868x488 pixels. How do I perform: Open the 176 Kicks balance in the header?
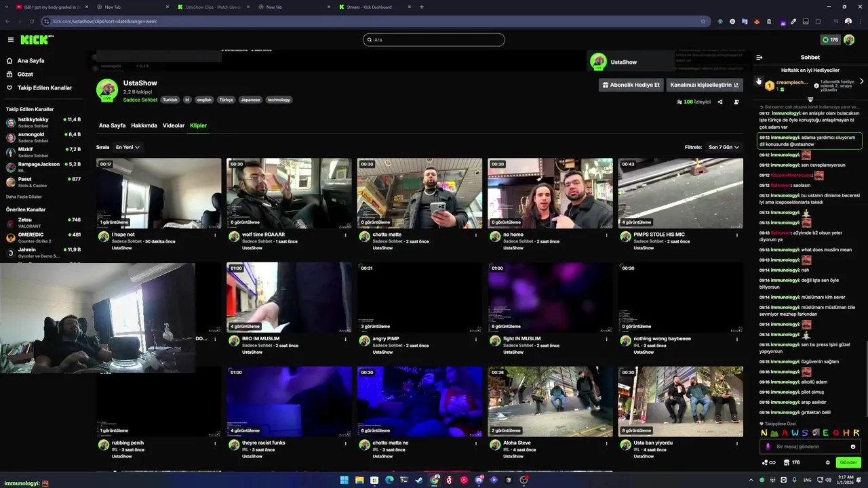tap(830, 40)
